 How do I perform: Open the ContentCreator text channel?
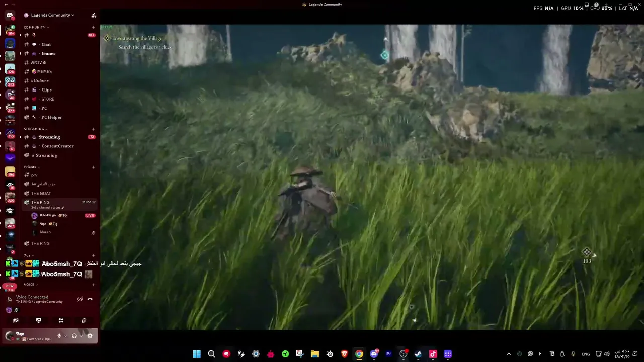click(59, 146)
